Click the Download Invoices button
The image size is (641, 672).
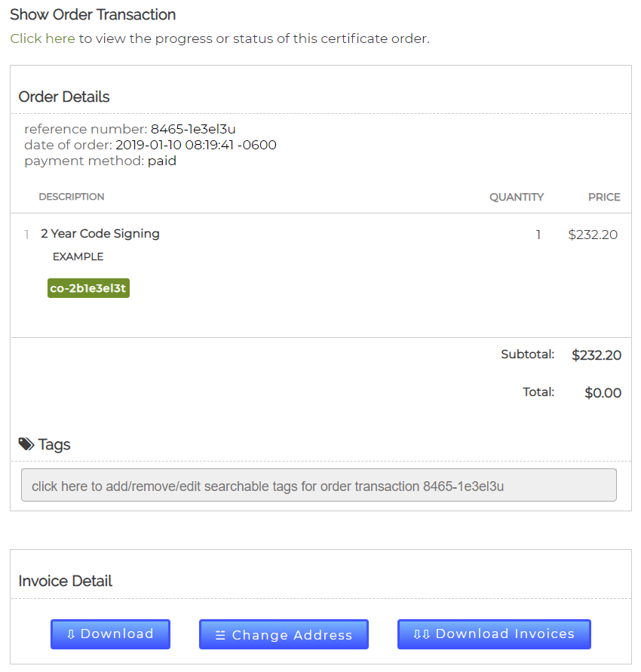(494, 634)
